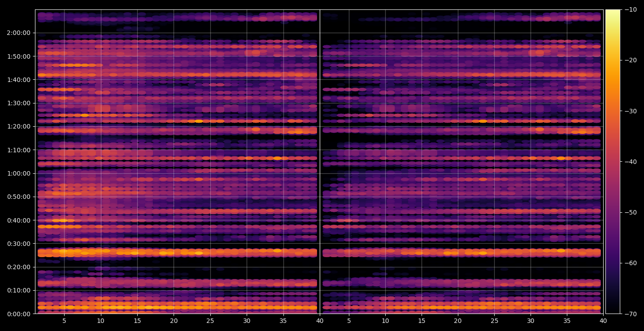The width and height of the screenshot is (644, 331).
Task: Click the vertical color scale bar
Action: click(613, 162)
